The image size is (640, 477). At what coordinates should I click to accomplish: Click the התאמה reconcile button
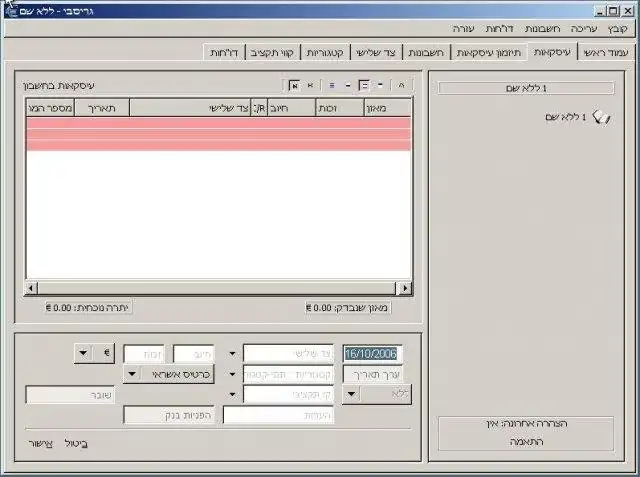(x=526, y=442)
